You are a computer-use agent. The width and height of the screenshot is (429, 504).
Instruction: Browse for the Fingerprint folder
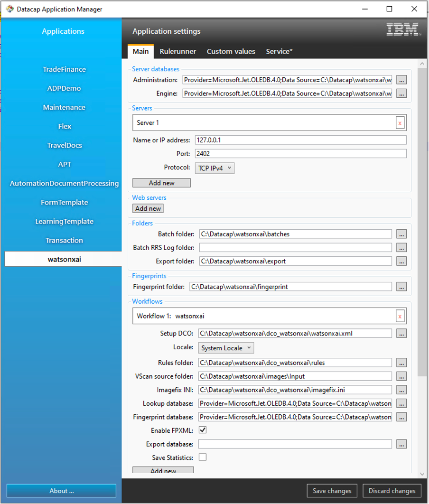(401, 287)
